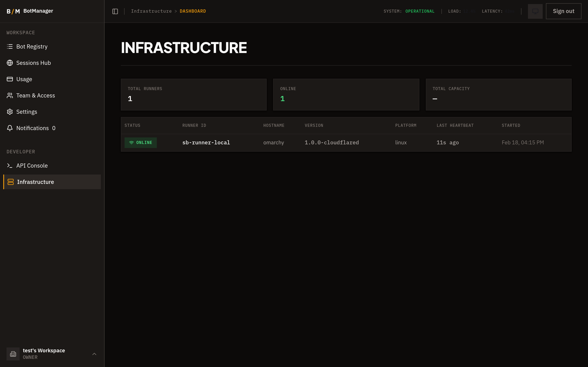Select the sb-runner-local runner row

[340, 143]
